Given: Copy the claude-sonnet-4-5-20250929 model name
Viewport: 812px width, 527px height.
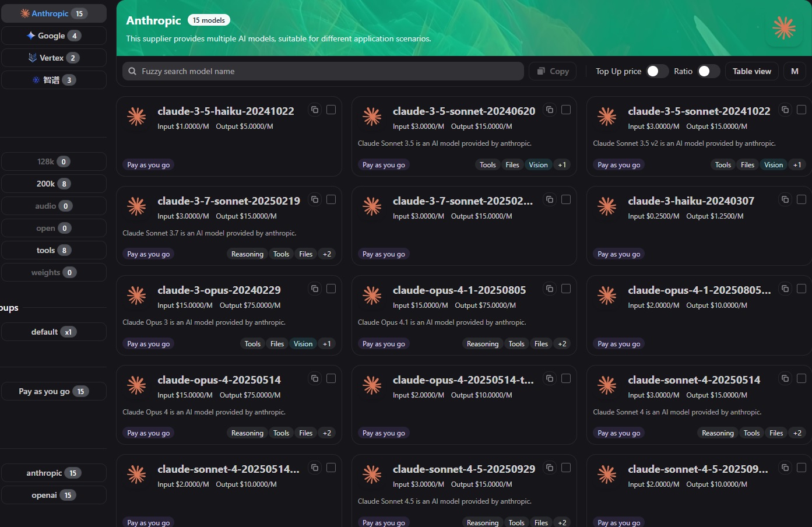Looking at the screenshot, I should 550,468.
